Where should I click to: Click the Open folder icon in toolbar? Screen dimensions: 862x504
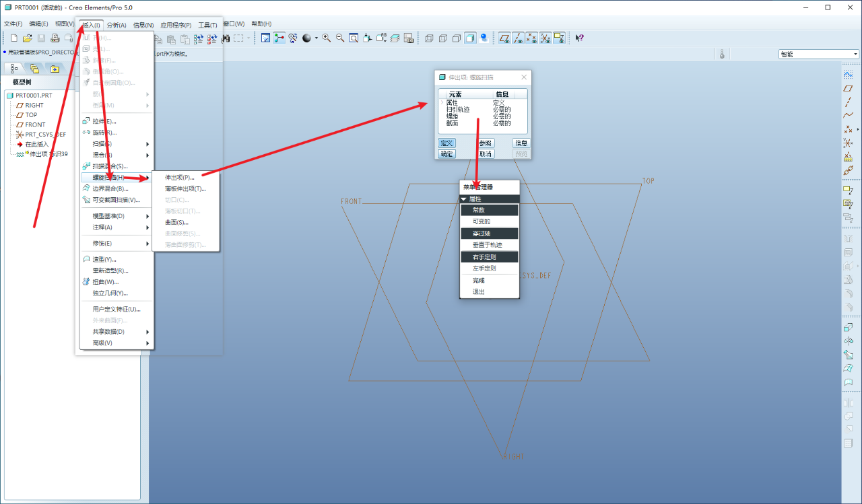coord(28,38)
